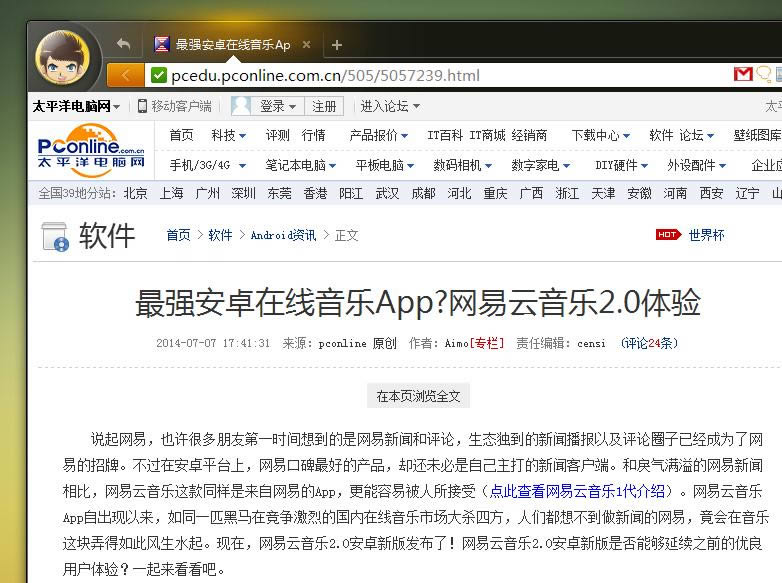
Task: Open 深圳 regional site link
Action: [x=243, y=194]
